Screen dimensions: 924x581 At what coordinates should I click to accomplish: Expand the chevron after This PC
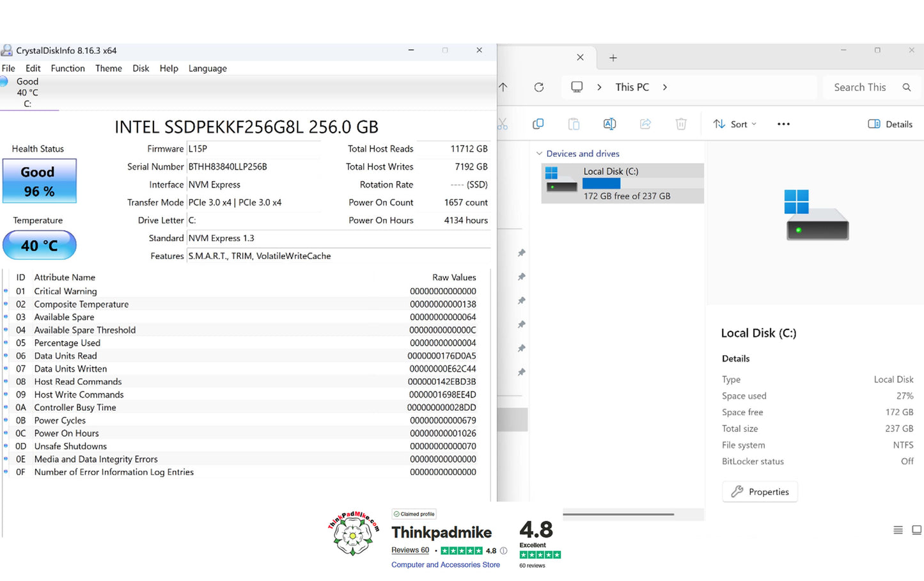click(665, 87)
